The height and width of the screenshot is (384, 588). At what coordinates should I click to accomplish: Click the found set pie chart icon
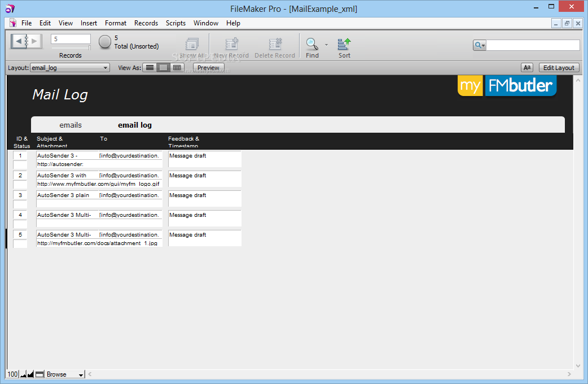(104, 42)
